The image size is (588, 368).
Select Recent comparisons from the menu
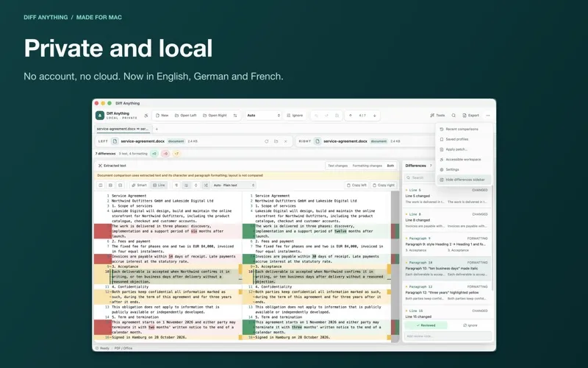[x=465, y=130]
